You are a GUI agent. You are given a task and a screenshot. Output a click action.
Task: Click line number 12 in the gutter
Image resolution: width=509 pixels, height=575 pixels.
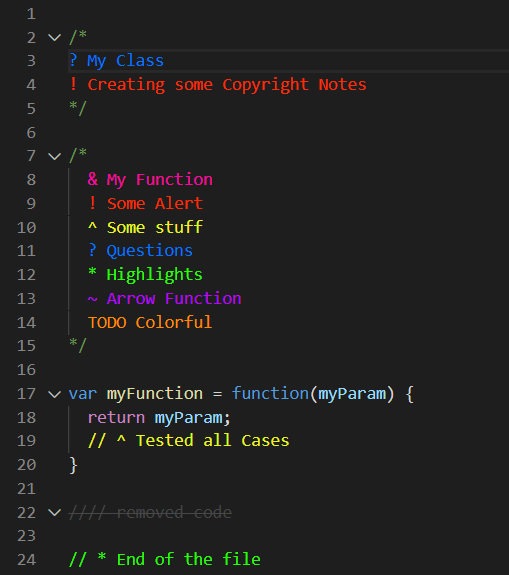(26, 275)
